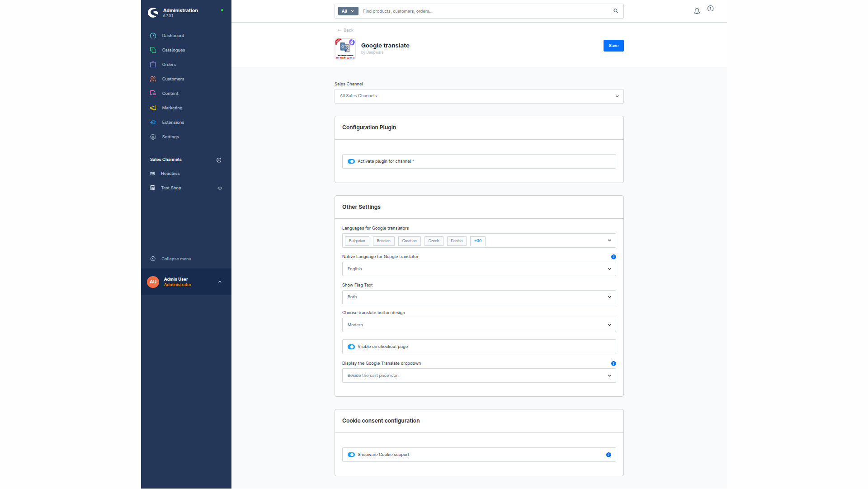Screen dimensions: 868x489
Task: Open the notifications bell
Action: click(x=697, y=11)
